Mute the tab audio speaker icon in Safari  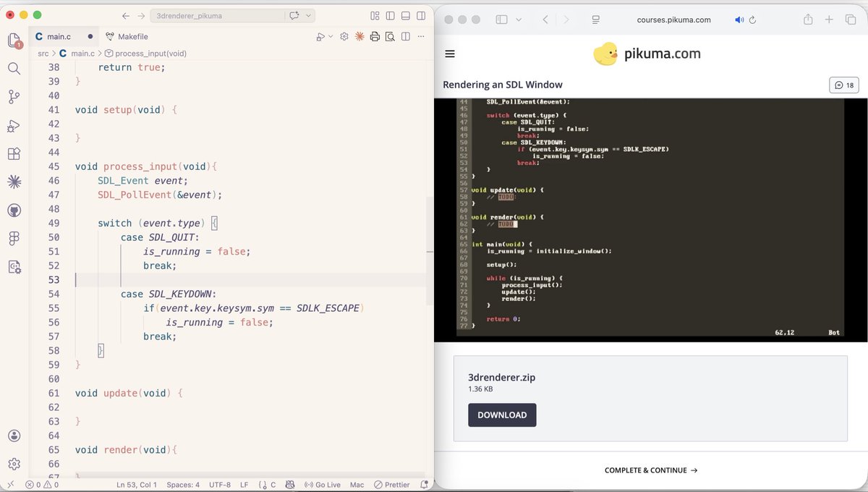(x=739, y=20)
